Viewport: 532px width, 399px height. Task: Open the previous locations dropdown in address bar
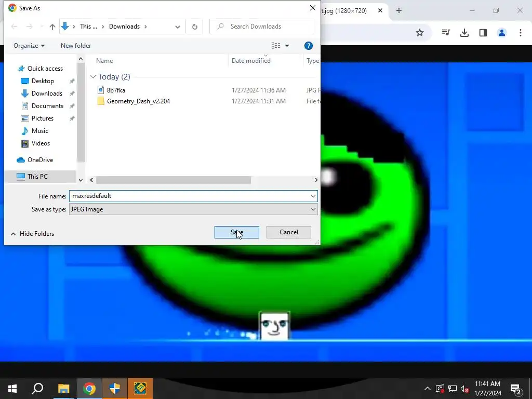click(178, 27)
